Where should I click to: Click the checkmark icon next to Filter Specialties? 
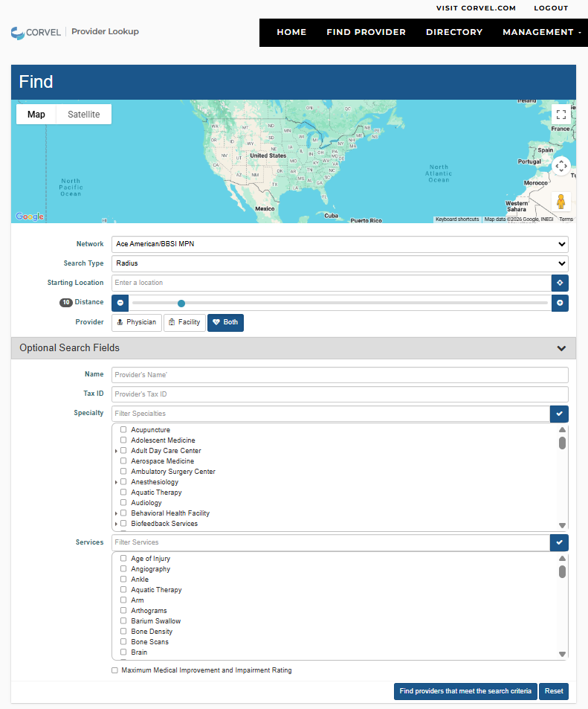(559, 414)
